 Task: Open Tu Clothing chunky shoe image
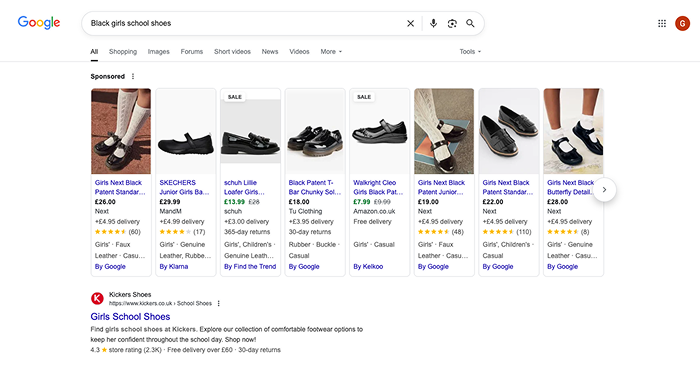(x=315, y=131)
